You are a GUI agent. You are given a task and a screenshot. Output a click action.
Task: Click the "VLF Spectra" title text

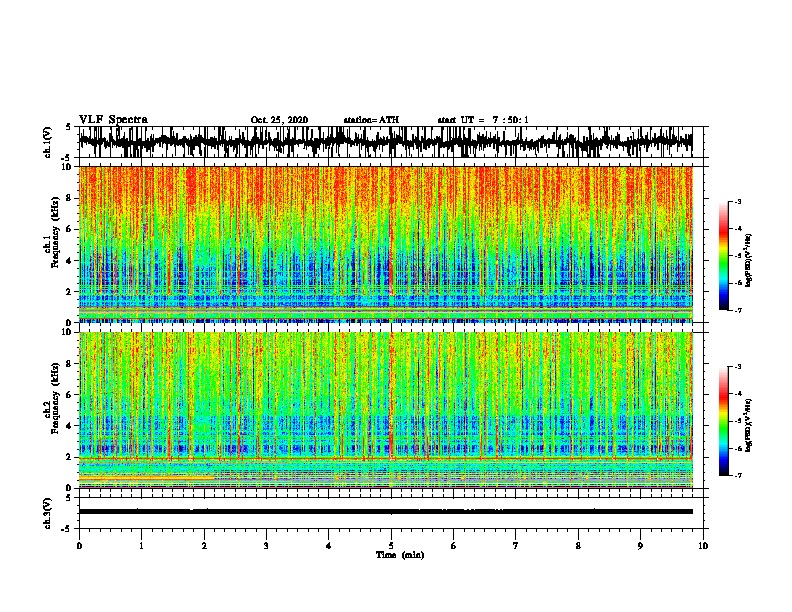[113, 120]
